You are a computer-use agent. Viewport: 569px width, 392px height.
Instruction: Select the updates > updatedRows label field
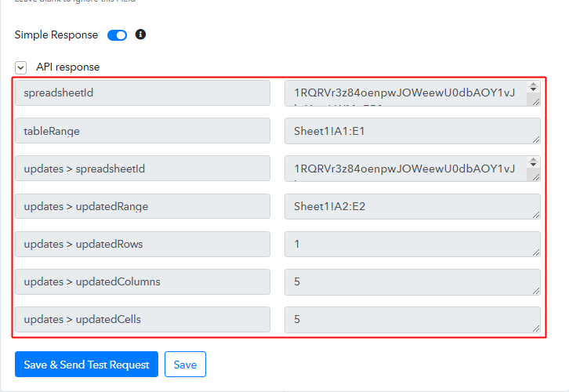143,244
